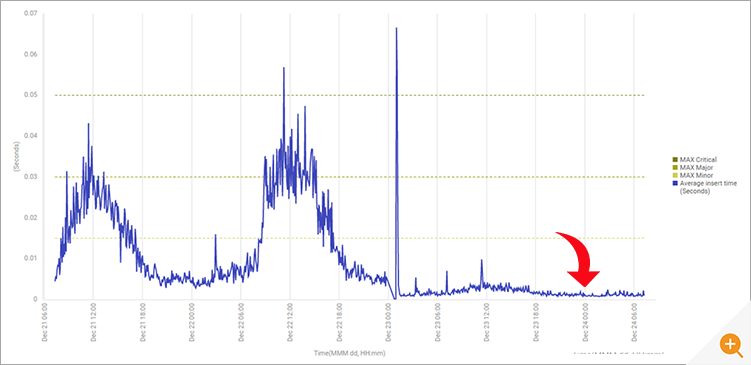
Task: Click the 'Dec 22 18:00' axis label
Action: click(339, 321)
